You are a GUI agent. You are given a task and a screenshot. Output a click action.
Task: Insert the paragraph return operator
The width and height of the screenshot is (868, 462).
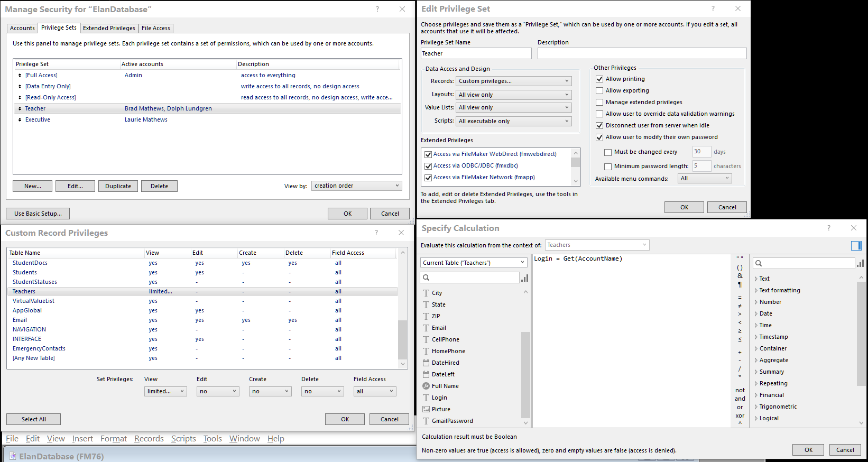tap(740, 285)
